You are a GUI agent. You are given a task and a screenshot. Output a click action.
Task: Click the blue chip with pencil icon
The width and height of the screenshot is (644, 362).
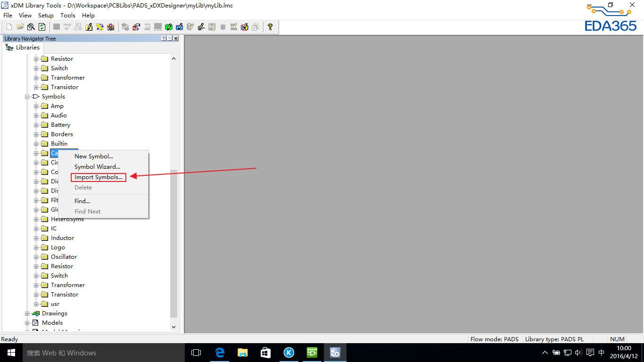pos(180,27)
